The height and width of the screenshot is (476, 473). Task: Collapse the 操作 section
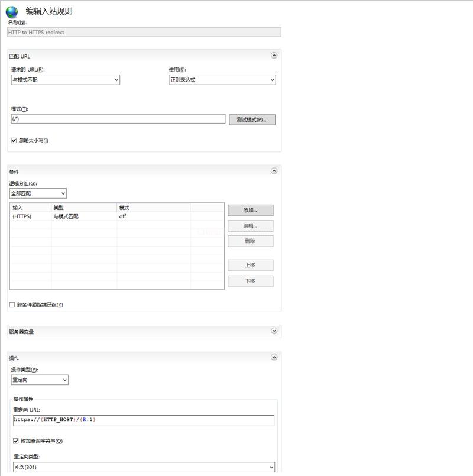pos(274,357)
